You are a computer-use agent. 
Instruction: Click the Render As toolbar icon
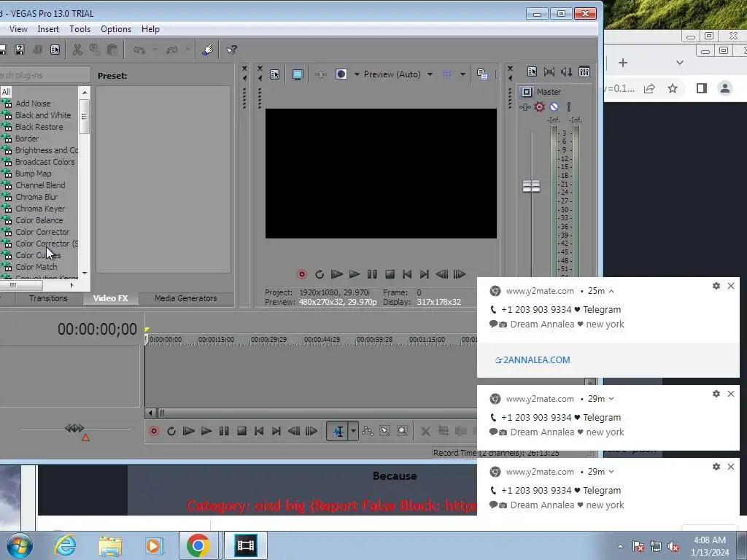(x=37, y=50)
